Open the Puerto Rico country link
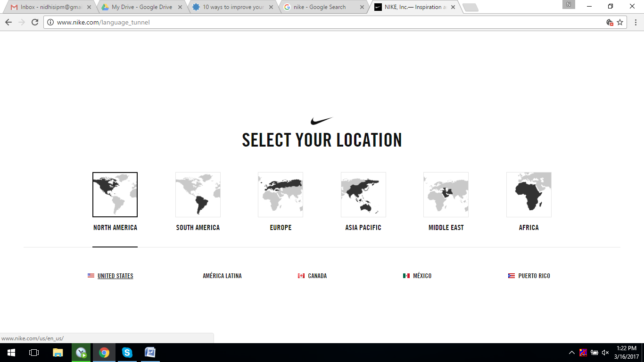 coord(534,276)
